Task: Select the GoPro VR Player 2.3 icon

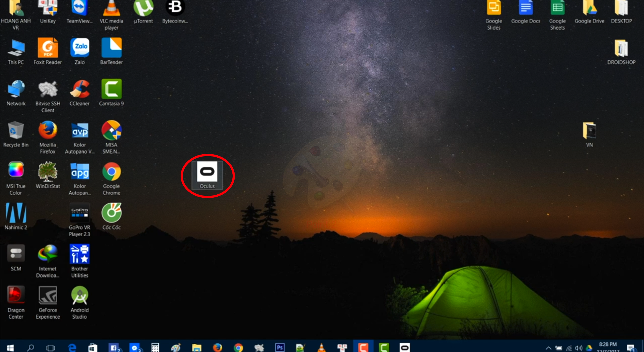Action: click(80, 220)
